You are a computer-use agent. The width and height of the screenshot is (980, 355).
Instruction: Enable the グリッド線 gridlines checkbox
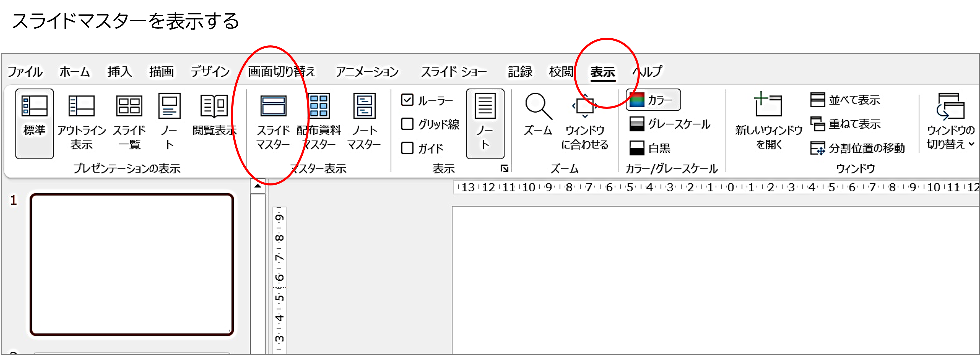[x=407, y=124]
